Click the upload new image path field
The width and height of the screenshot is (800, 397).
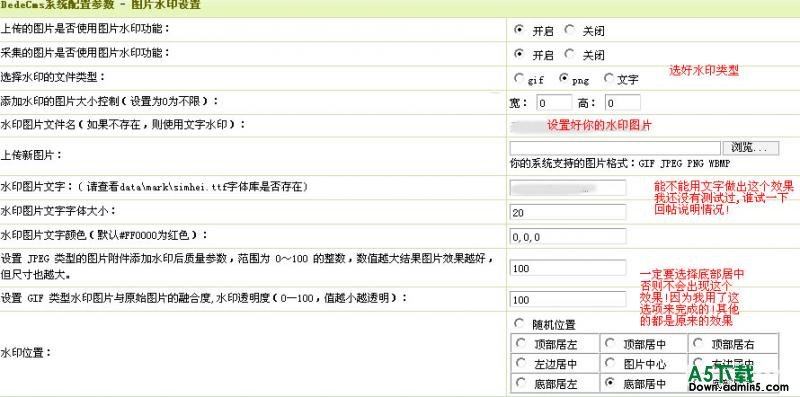coord(615,148)
